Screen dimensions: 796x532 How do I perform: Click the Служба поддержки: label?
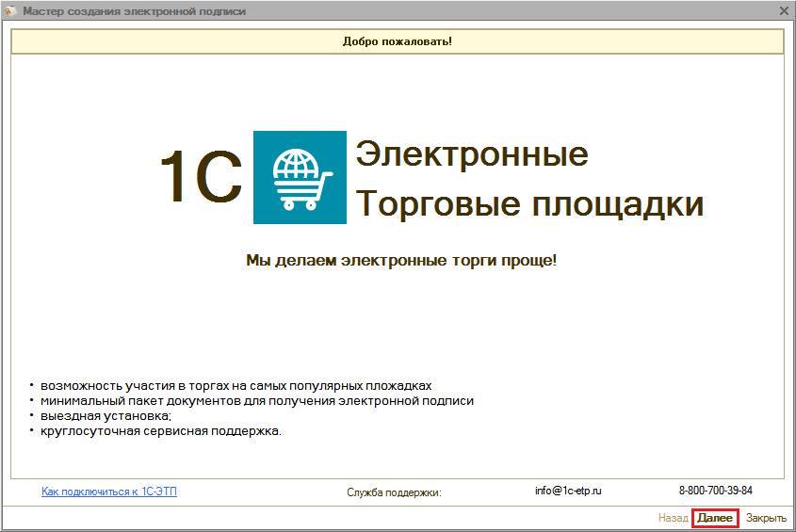point(394,492)
